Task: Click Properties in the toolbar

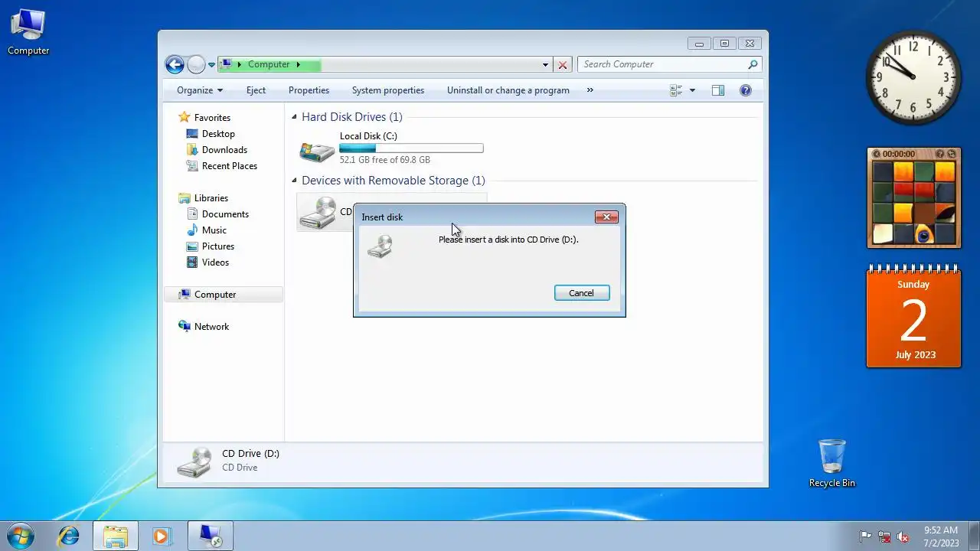Action: tap(309, 90)
